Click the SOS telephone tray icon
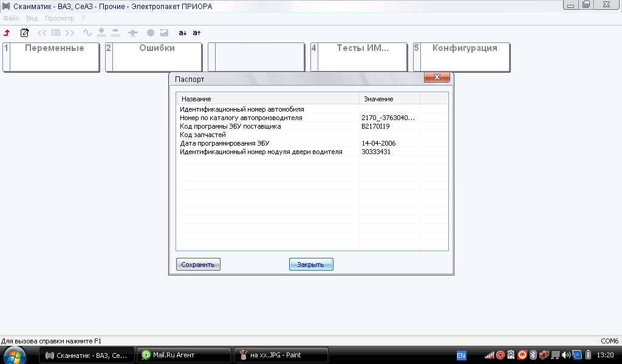Screen dimensions: 622x364 coord(511,356)
